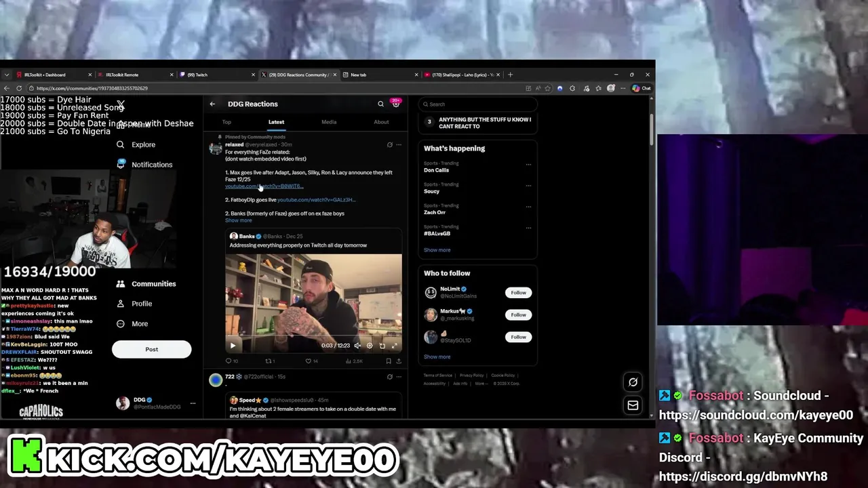Image resolution: width=868 pixels, height=488 pixels.
Task: Toggle picture-in-picture on Banks video
Action: (382, 346)
